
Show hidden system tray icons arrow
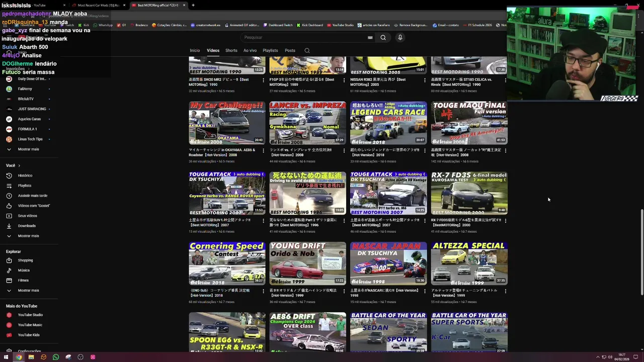598,357
